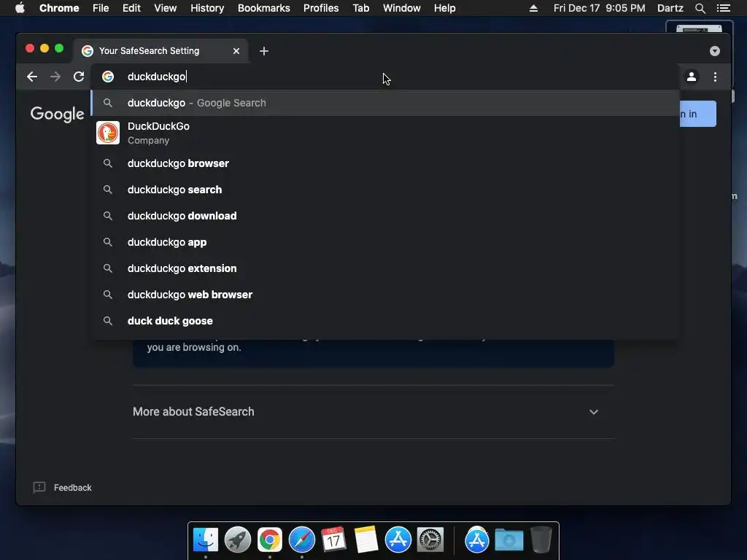Open the Chrome menu in the menu bar
Image resolution: width=747 pixels, height=560 pixels.
[x=59, y=8]
